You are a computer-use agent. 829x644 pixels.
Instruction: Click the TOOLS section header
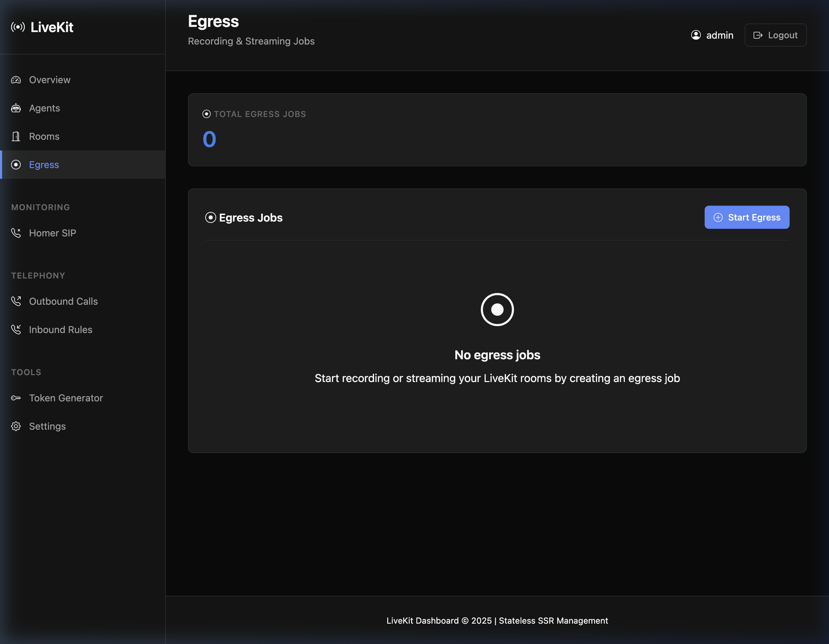[26, 373]
